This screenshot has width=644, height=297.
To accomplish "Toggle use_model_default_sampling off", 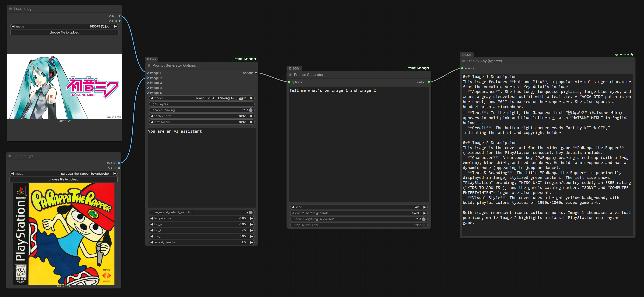I will click(250, 212).
